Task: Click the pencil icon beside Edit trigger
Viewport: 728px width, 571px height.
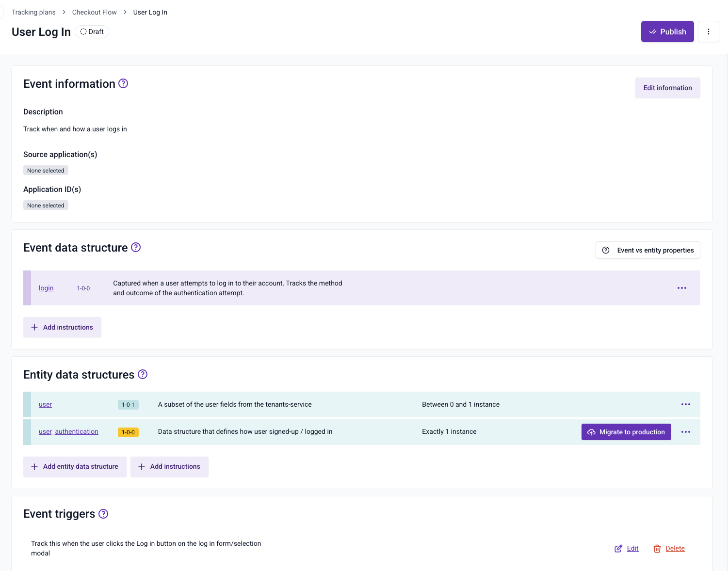Action: click(618, 548)
